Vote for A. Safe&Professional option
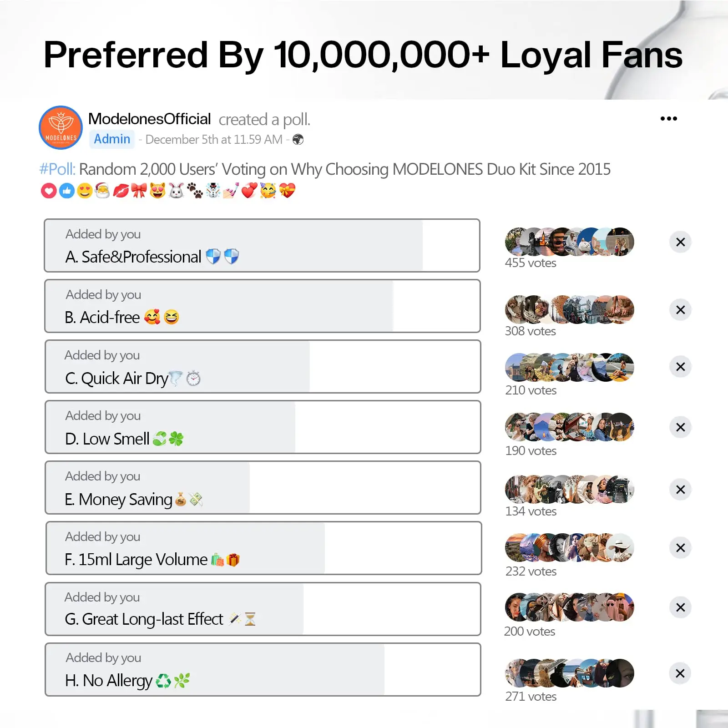The image size is (728, 728). click(x=262, y=246)
